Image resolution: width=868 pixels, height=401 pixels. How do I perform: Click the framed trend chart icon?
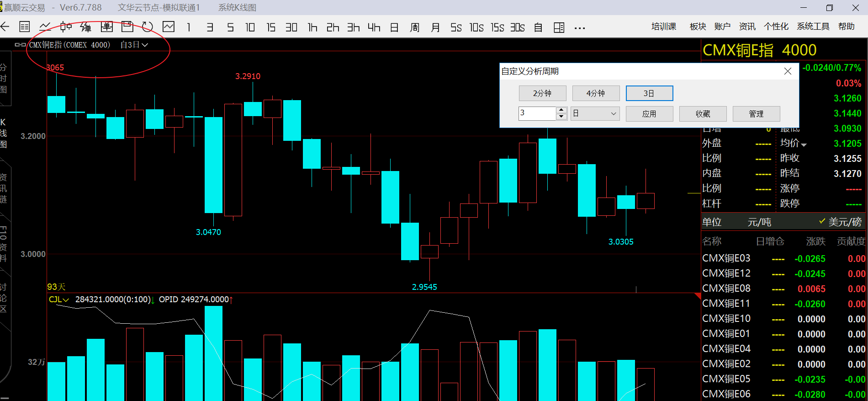coord(169,27)
